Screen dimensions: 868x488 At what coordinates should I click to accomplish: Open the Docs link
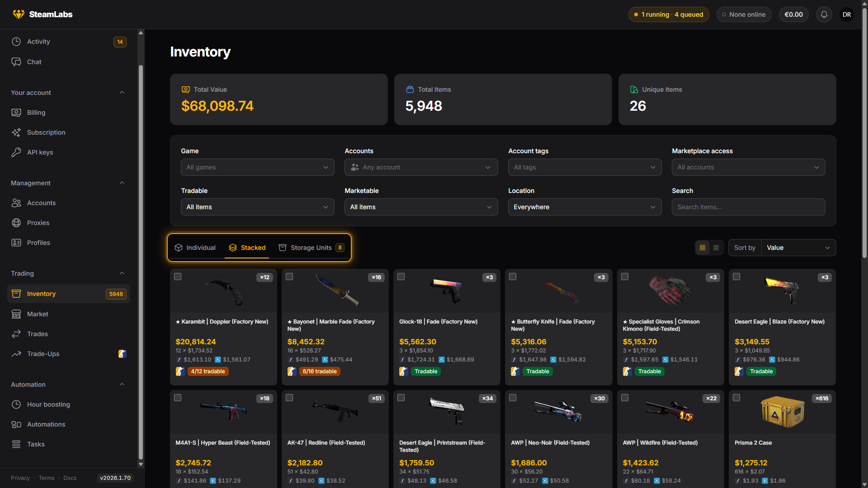[70, 478]
